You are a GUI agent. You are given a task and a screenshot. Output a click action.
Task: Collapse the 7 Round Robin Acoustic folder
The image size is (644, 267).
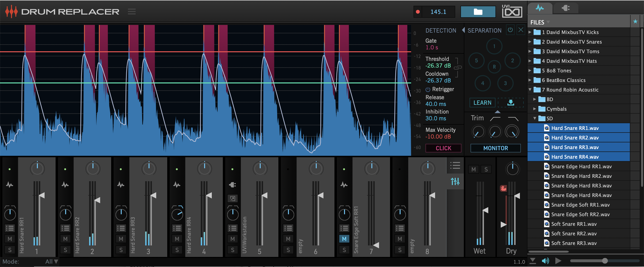click(x=530, y=89)
